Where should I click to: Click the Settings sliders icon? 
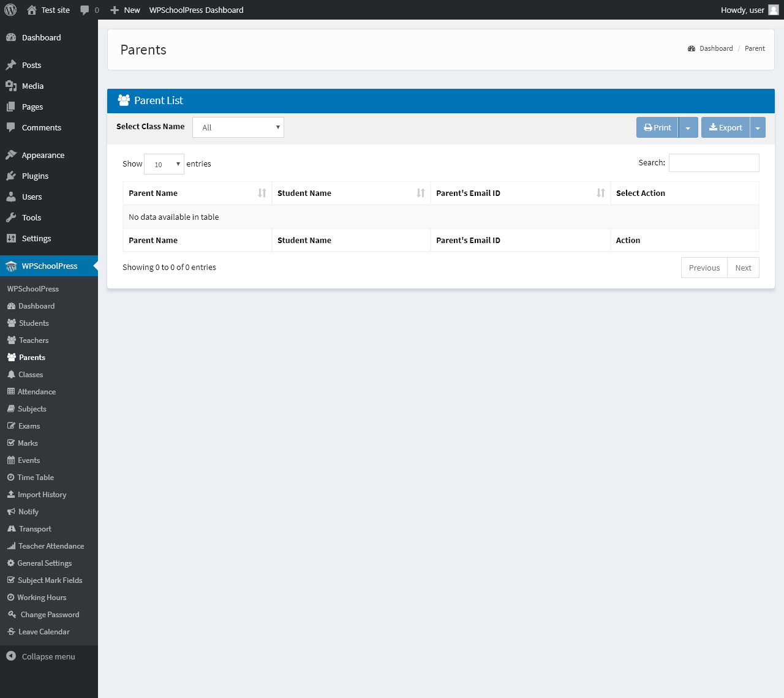pos(11,238)
